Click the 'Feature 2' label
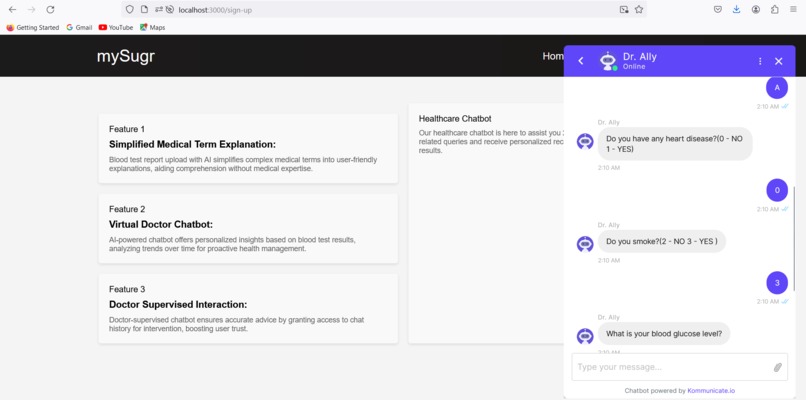806x400 pixels. 127,209
